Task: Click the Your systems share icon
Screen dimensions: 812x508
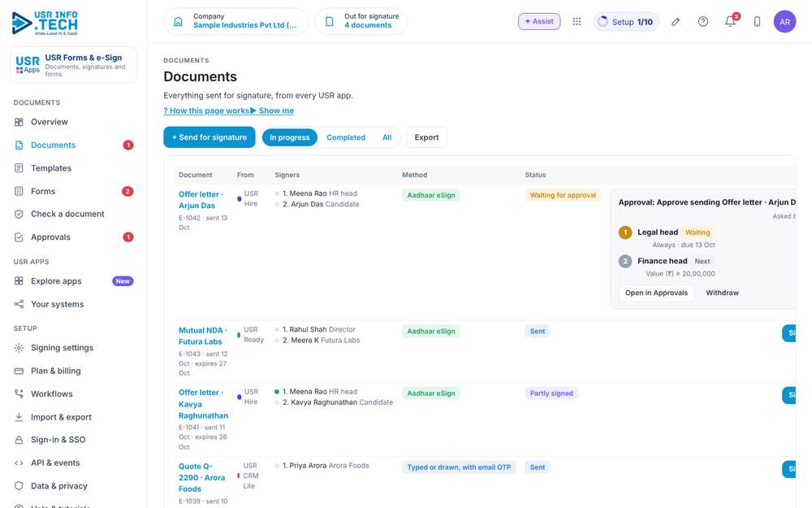Action: [x=19, y=304]
